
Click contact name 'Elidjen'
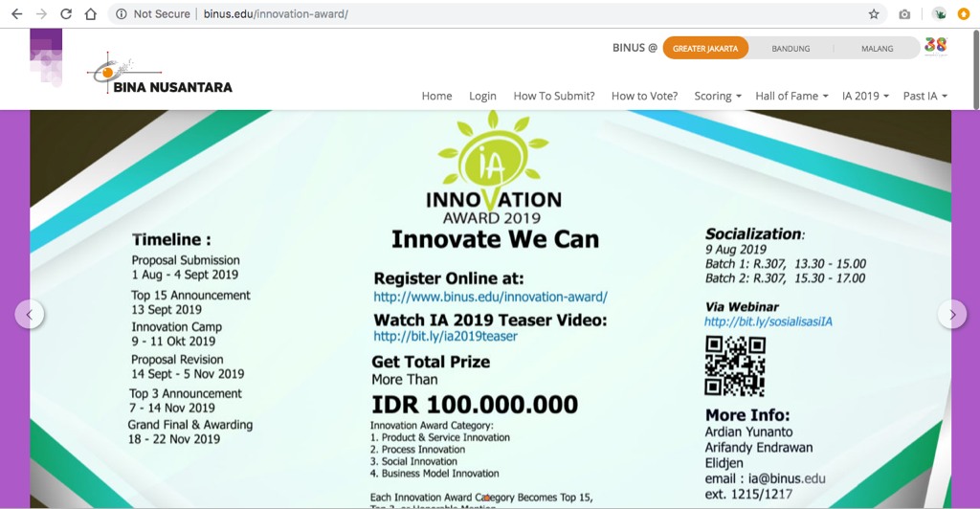point(724,463)
